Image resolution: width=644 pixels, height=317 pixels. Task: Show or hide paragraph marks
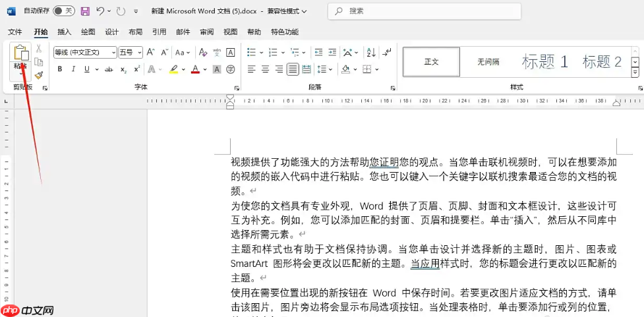[x=386, y=52]
